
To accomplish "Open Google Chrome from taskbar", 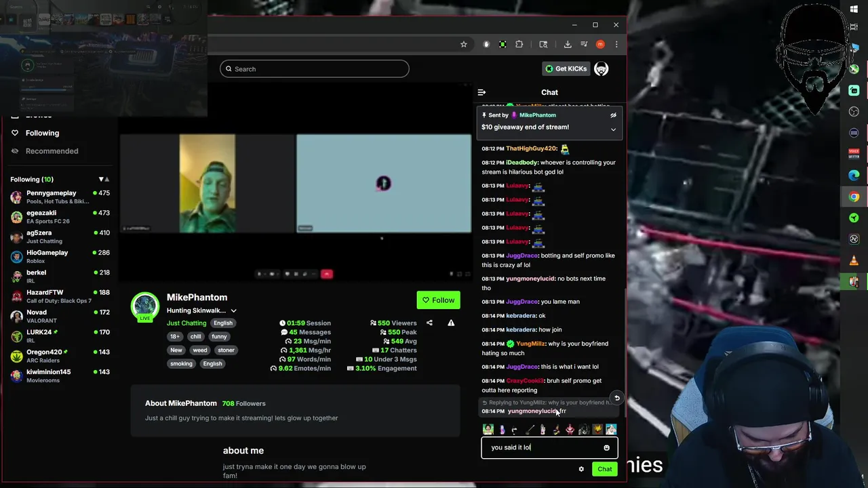I will (x=854, y=197).
